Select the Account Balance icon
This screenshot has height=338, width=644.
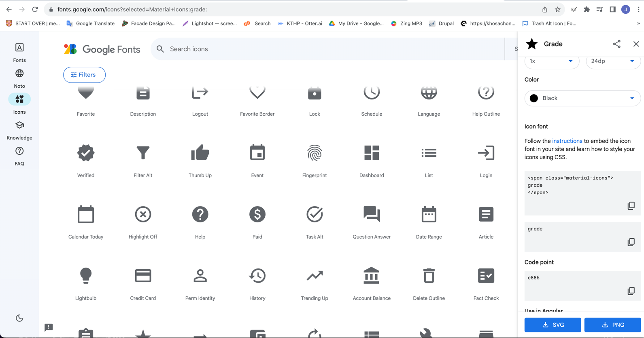[x=371, y=276]
